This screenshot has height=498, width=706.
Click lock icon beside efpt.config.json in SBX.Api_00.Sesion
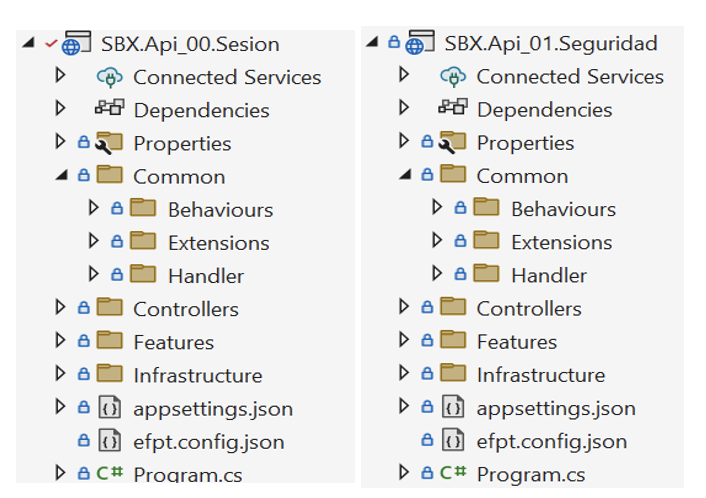click(x=84, y=440)
